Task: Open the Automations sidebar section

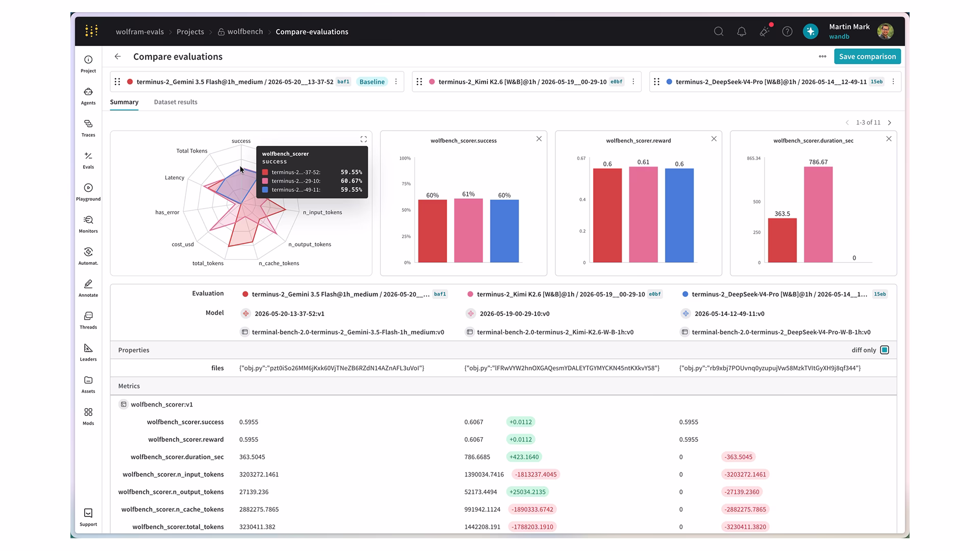Action: point(88,257)
